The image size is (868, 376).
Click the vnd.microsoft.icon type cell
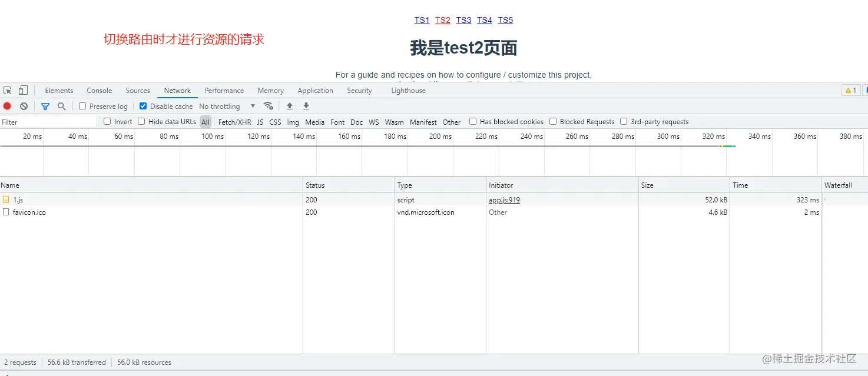(x=426, y=212)
